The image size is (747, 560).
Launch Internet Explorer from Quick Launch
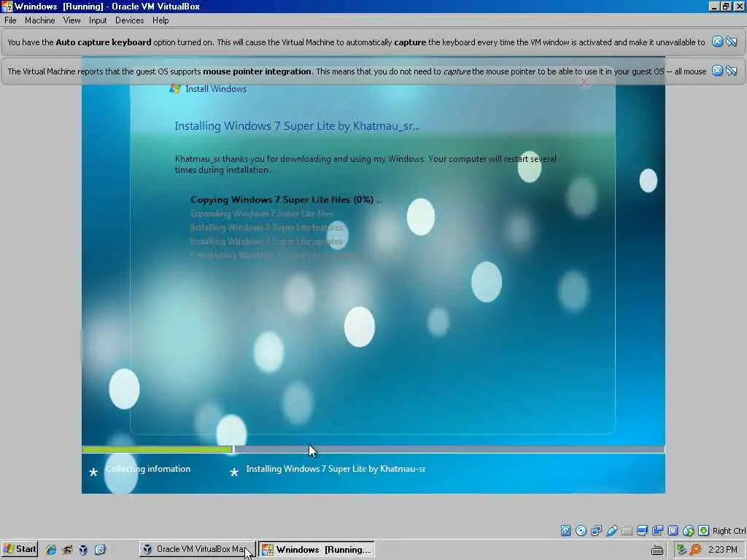50,549
